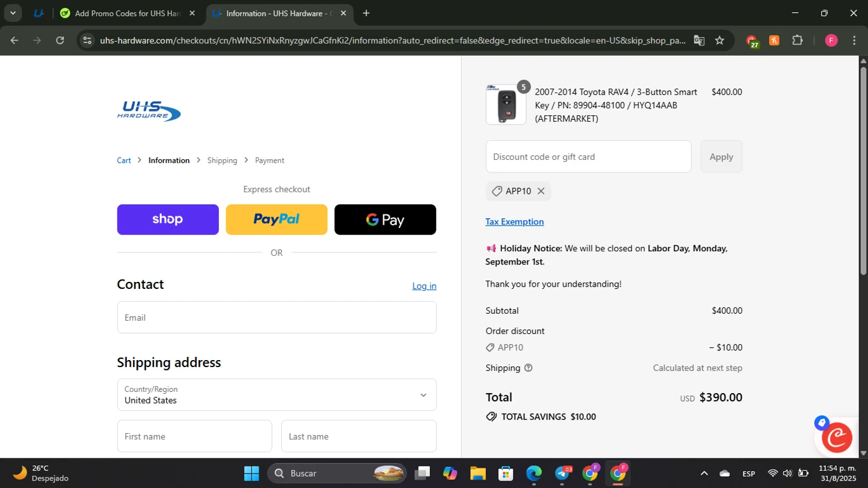Close the Add Promo Codes tab
Screen dimensions: 868x488
coord(192,13)
